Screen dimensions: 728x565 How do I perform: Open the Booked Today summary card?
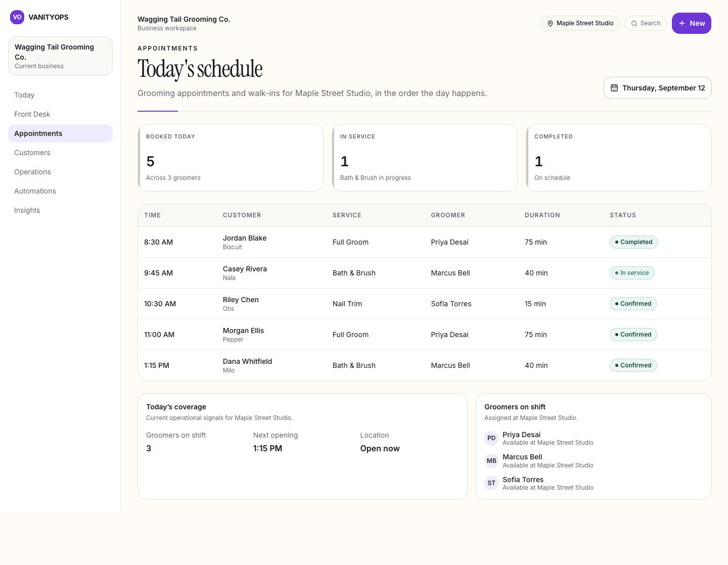pyautogui.click(x=231, y=158)
